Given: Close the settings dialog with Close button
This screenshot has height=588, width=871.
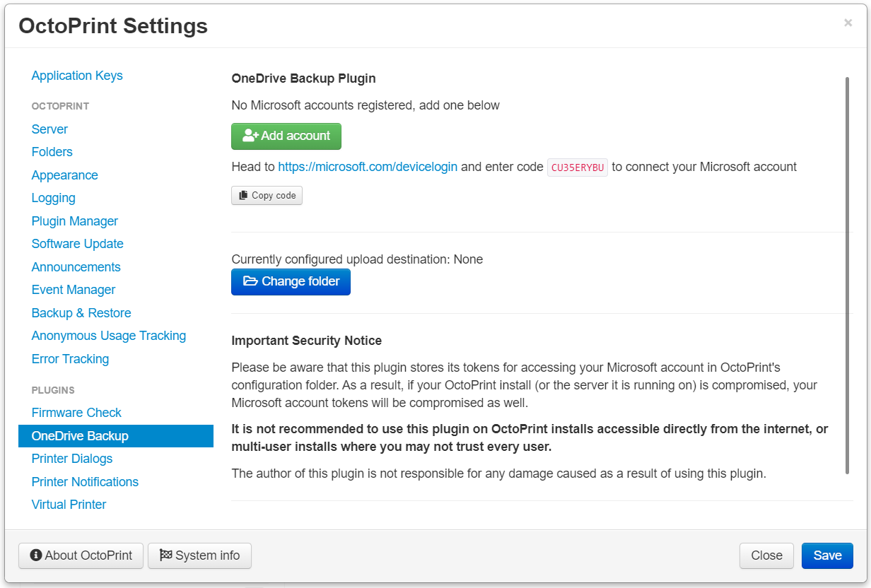Looking at the screenshot, I should (766, 555).
